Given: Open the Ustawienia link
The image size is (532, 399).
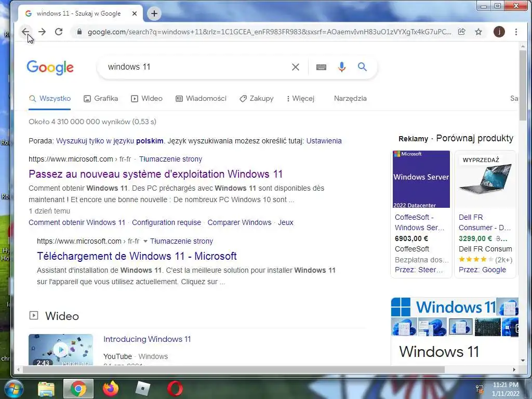Looking at the screenshot, I should pos(324,141).
